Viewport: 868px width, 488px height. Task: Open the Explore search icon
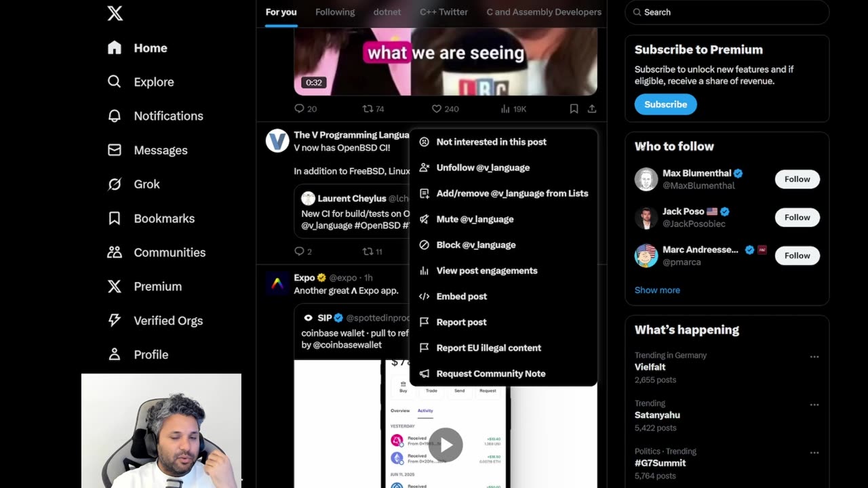[x=115, y=81]
